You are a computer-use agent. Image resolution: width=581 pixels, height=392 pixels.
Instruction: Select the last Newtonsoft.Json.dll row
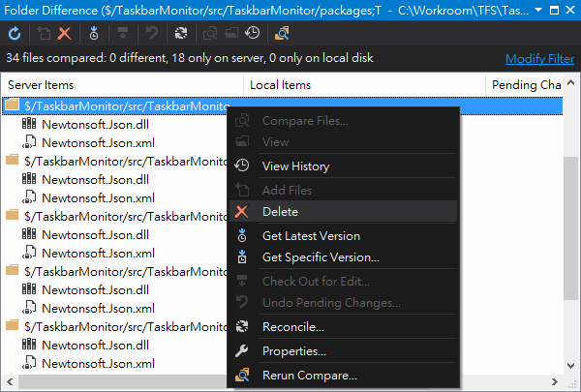point(95,345)
